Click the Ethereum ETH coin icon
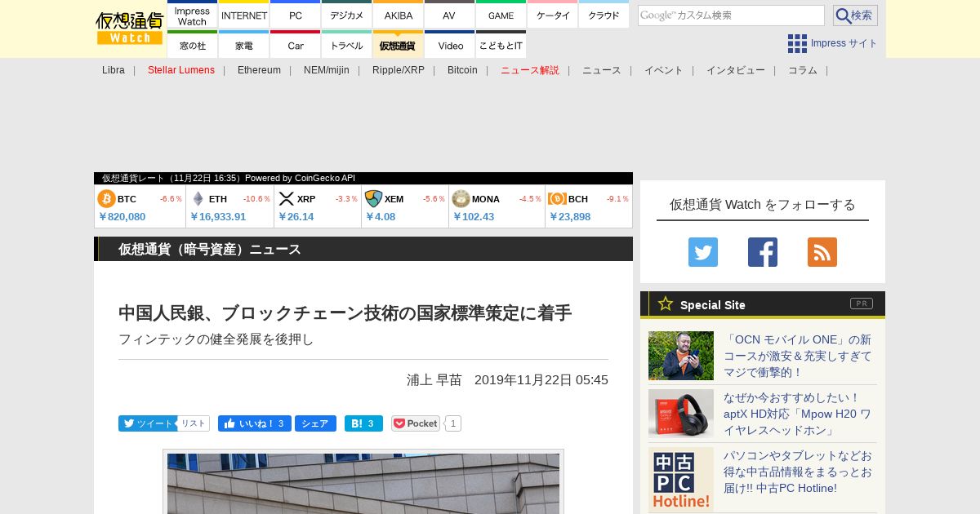The width and height of the screenshot is (980, 514). [x=198, y=199]
